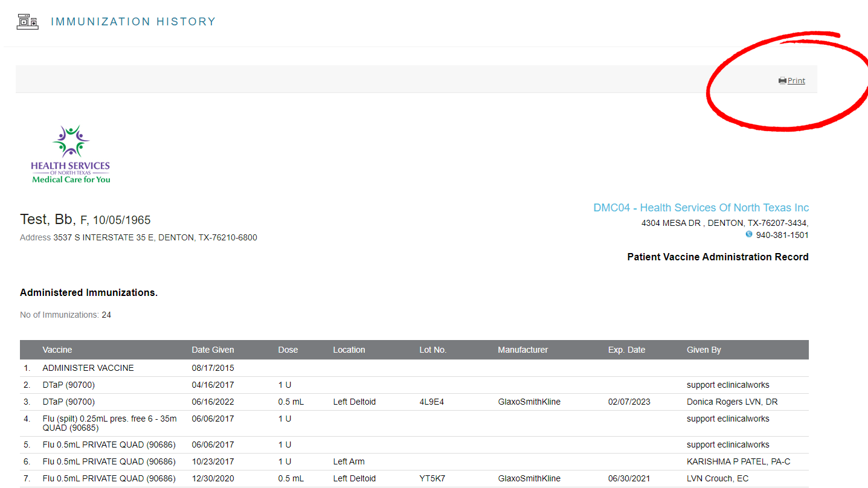Viewport: 868px width, 488px height.
Task: Click the Health Services of North Texas logo
Action: coord(70,153)
